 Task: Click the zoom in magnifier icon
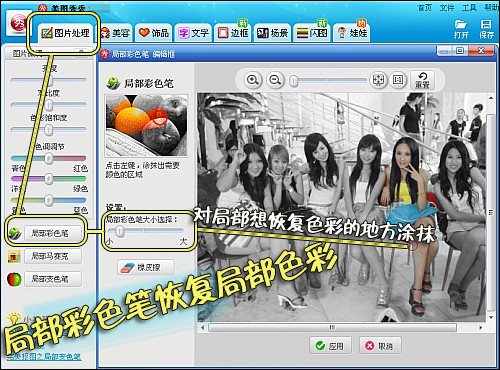(253, 80)
